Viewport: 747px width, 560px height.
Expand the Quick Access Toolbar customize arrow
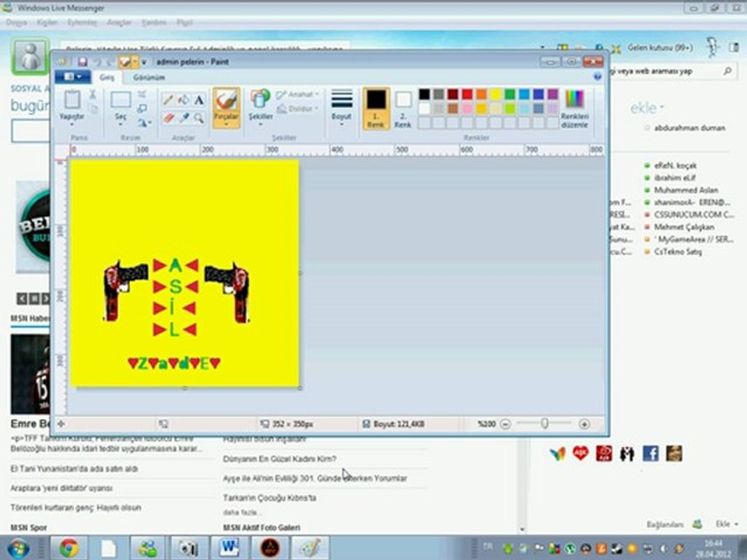click(144, 62)
